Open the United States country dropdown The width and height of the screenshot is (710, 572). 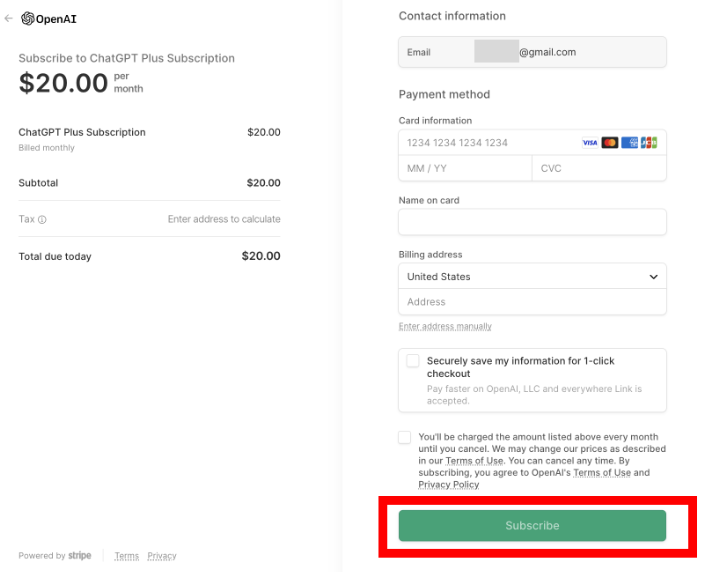pos(532,277)
